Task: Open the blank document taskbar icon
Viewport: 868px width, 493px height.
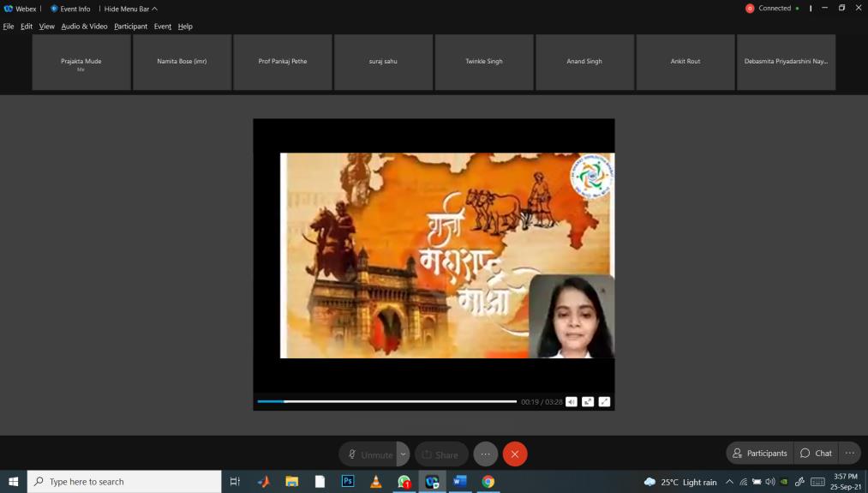Action: coord(320,481)
